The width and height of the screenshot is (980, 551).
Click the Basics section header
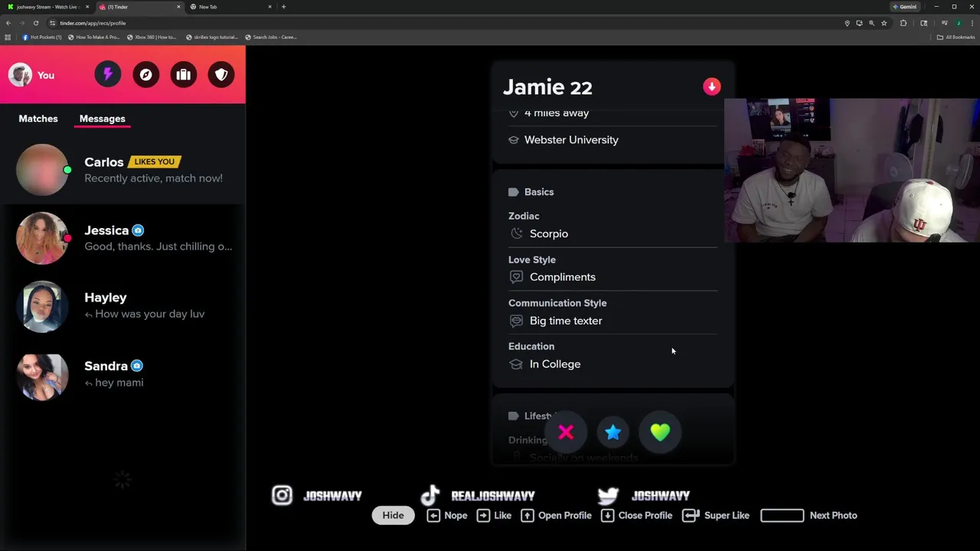539,192
